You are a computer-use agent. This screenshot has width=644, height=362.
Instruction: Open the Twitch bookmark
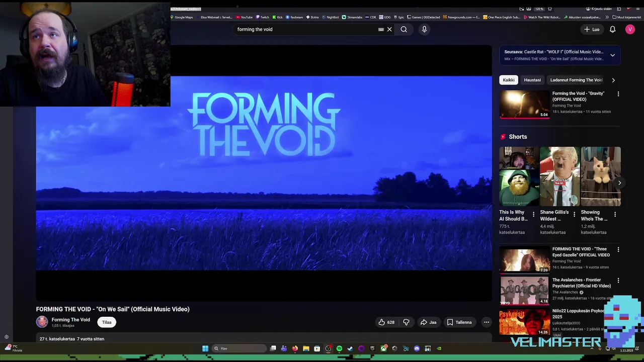point(263,17)
